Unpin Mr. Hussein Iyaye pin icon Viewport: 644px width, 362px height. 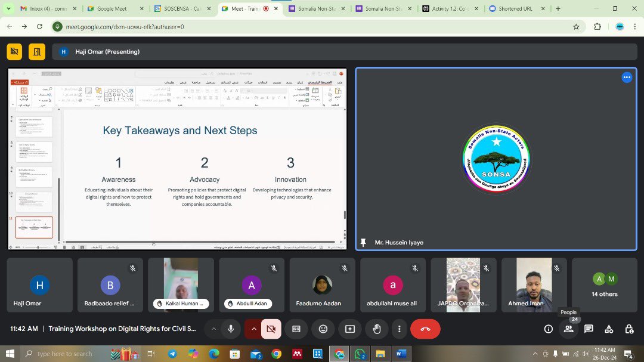tap(363, 243)
